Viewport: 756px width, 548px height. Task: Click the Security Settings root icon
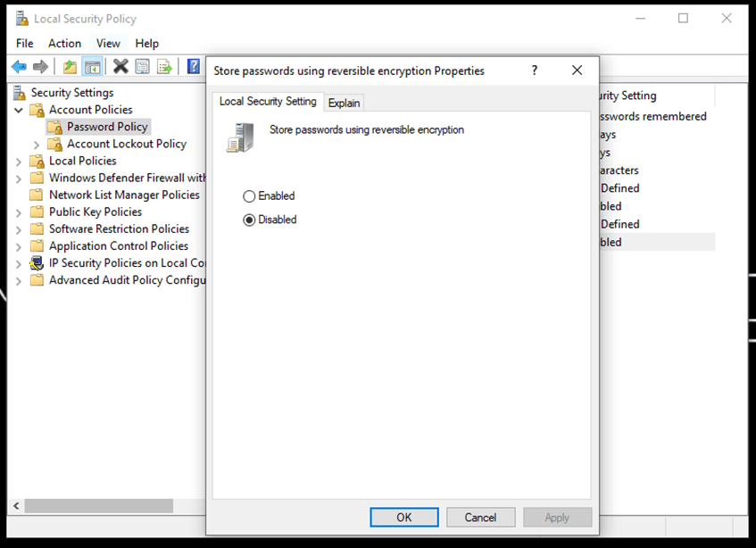[18, 92]
